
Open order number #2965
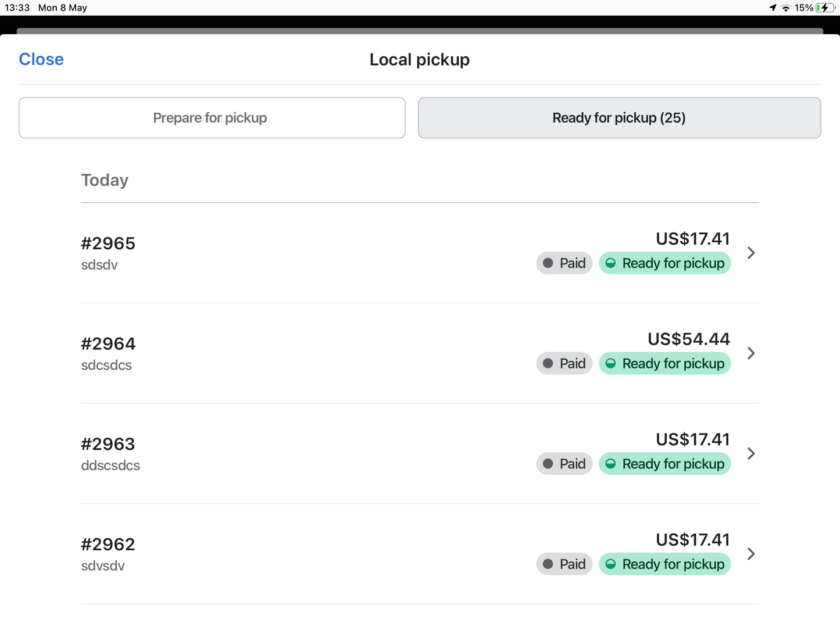click(108, 244)
